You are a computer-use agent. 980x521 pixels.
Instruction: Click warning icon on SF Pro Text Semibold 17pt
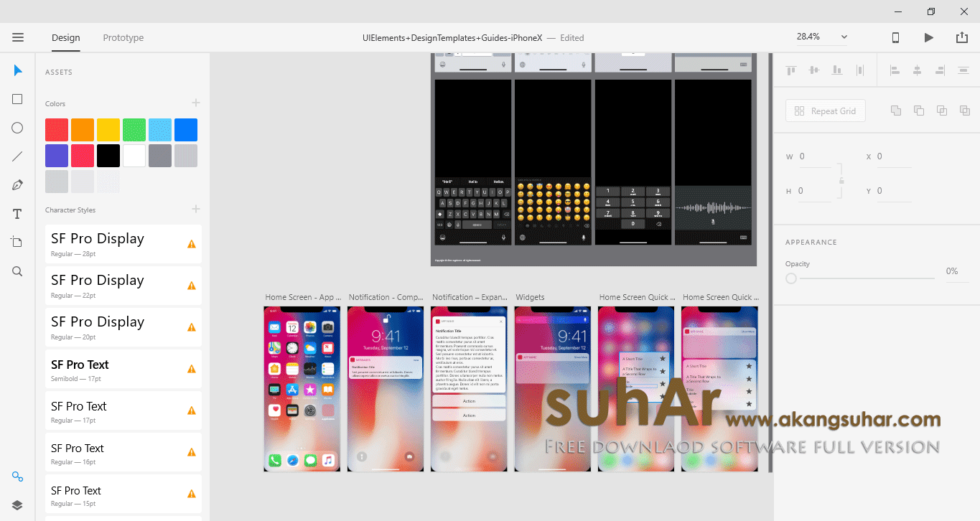[192, 369]
